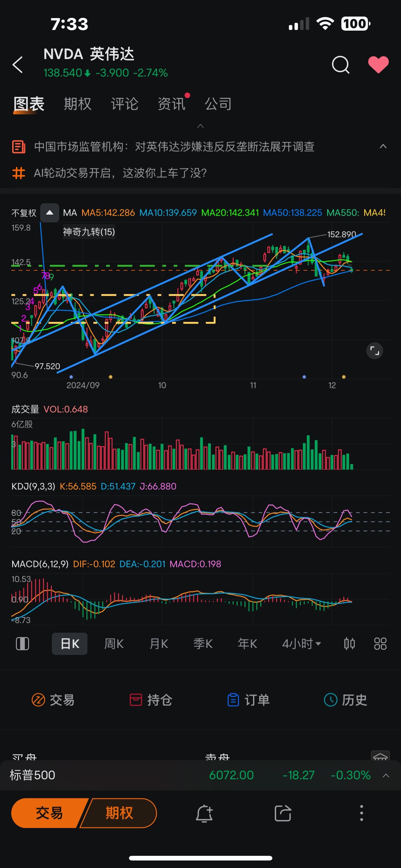The height and width of the screenshot is (868, 401).
Task: Expand chart to fullscreen icon
Action: 375,351
